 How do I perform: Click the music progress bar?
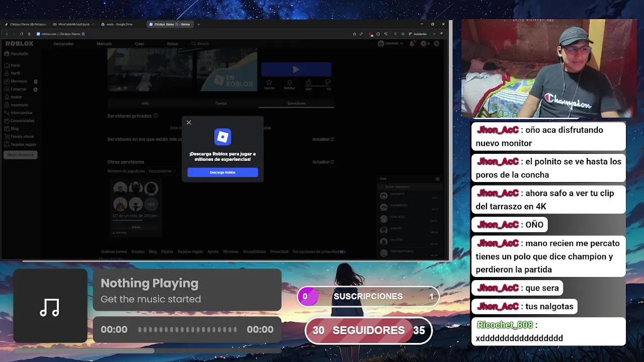(x=187, y=329)
